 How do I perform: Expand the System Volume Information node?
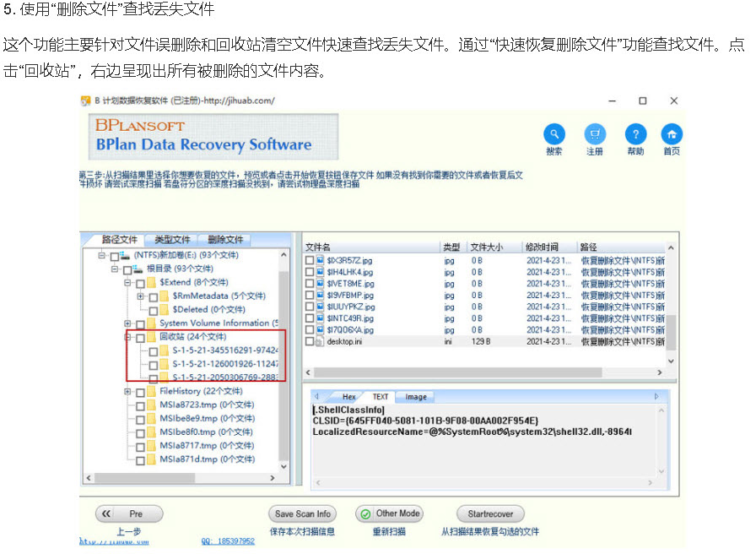[127, 323]
